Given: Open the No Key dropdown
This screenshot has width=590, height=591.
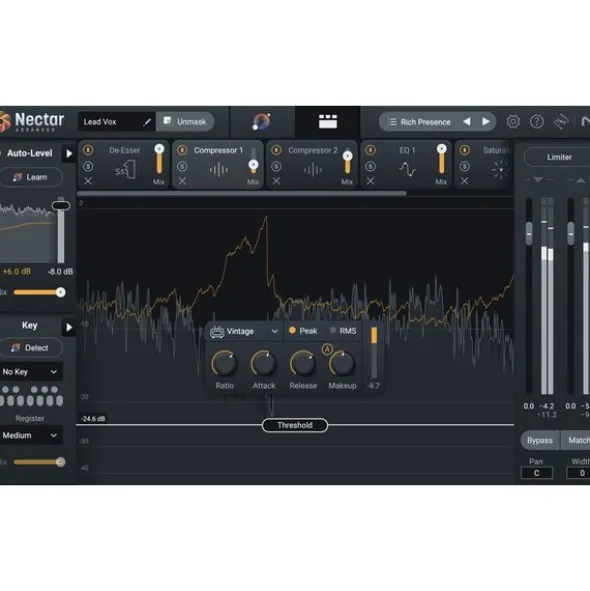Looking at the screenshot, I should [30, 372].
